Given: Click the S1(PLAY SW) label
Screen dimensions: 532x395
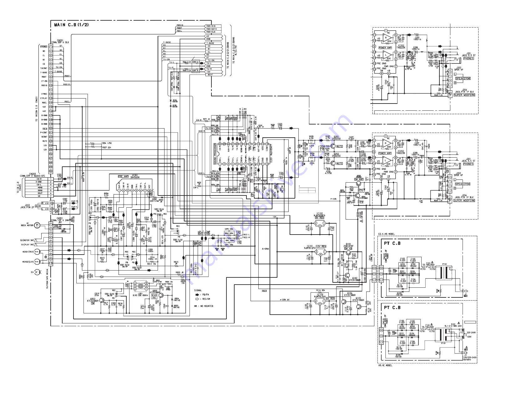Looking at the screenshot, I should point(28,245).
